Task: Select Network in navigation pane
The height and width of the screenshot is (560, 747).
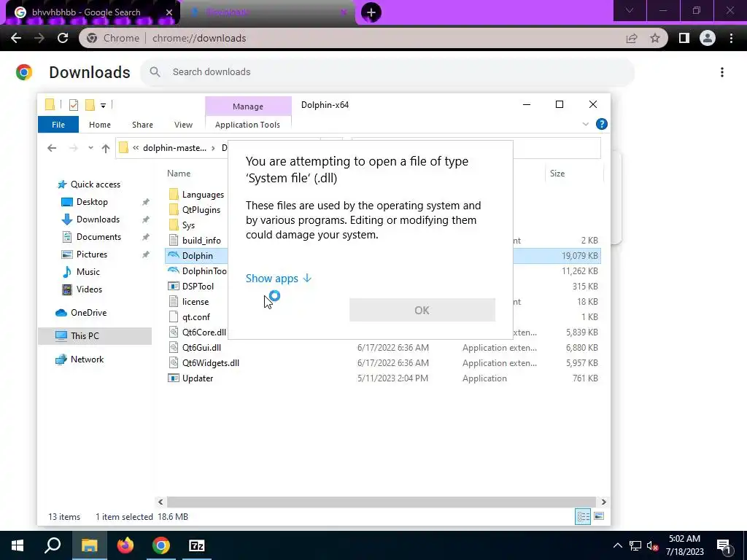Action: click(88, 359)
